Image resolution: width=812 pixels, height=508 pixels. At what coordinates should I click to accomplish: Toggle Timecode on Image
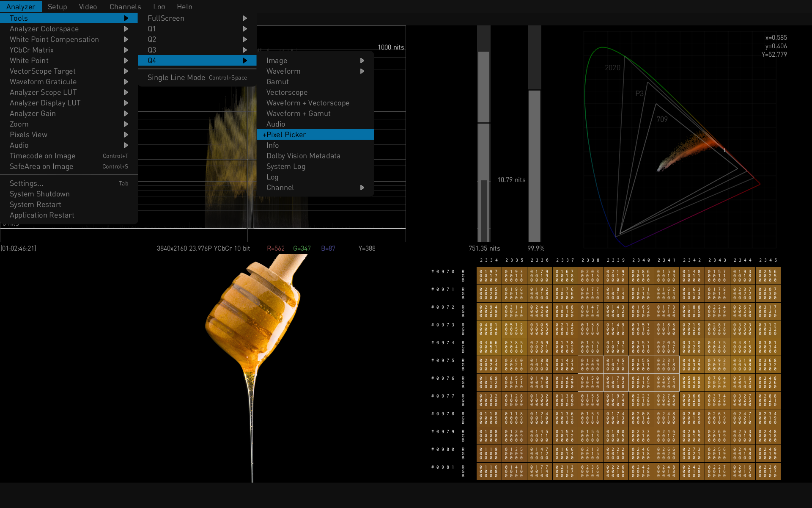42,156
